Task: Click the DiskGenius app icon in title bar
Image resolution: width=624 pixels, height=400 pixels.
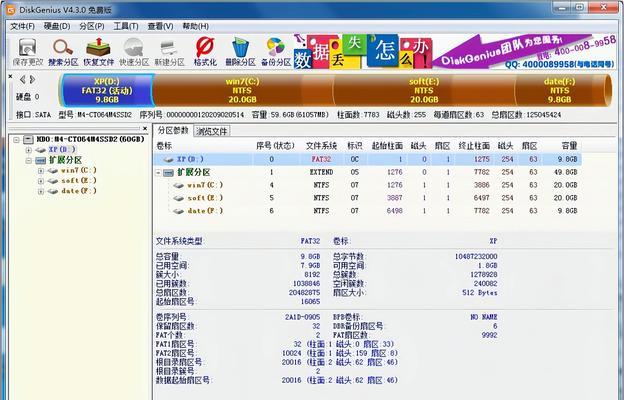Action: [11, 9]
